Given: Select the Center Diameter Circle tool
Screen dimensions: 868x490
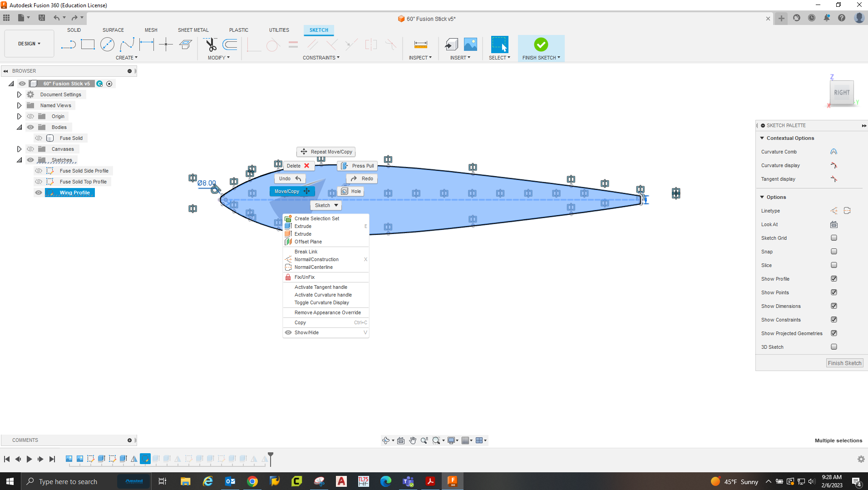Looking at the screenshot, I should coord(107,45).
